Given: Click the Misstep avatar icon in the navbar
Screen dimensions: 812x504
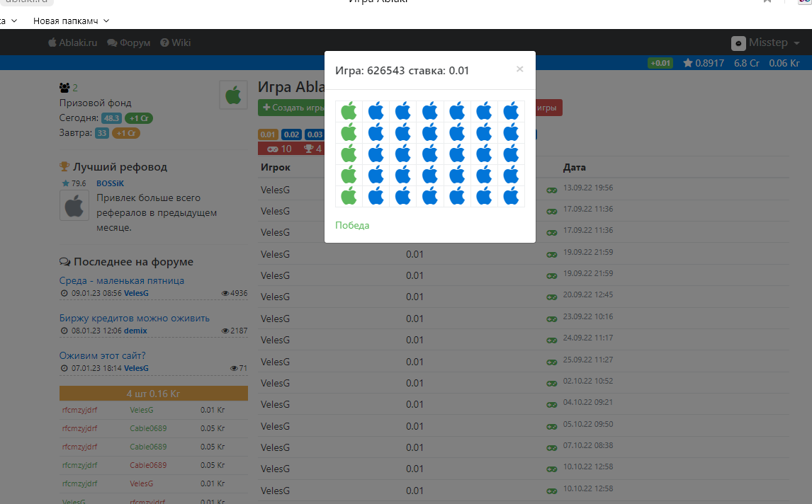Looking at the screenshot, I should (x=738, y=43).
